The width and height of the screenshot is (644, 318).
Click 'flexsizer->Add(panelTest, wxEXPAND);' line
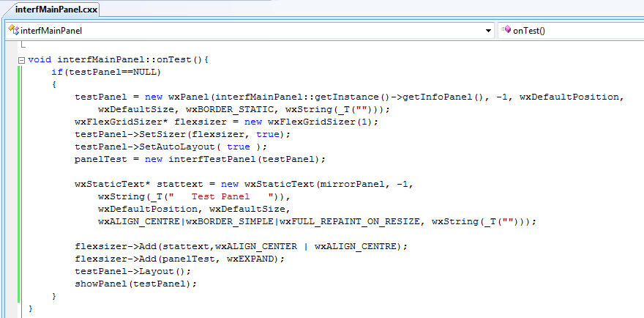179,259
